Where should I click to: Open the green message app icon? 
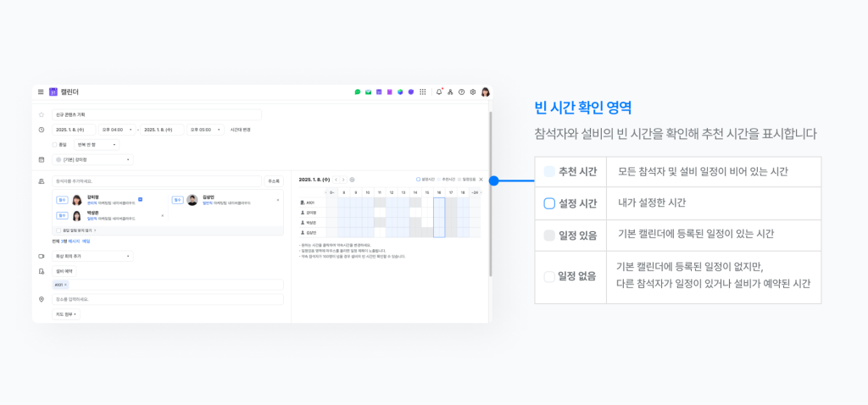358,92
